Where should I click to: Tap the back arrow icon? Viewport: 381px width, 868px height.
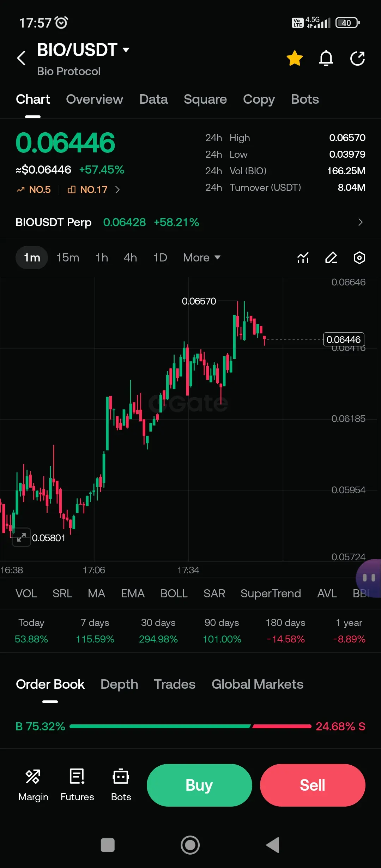22,58
